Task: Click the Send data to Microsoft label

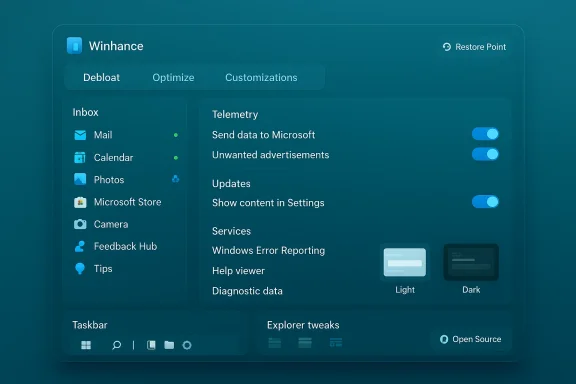Action: [263, 135]
